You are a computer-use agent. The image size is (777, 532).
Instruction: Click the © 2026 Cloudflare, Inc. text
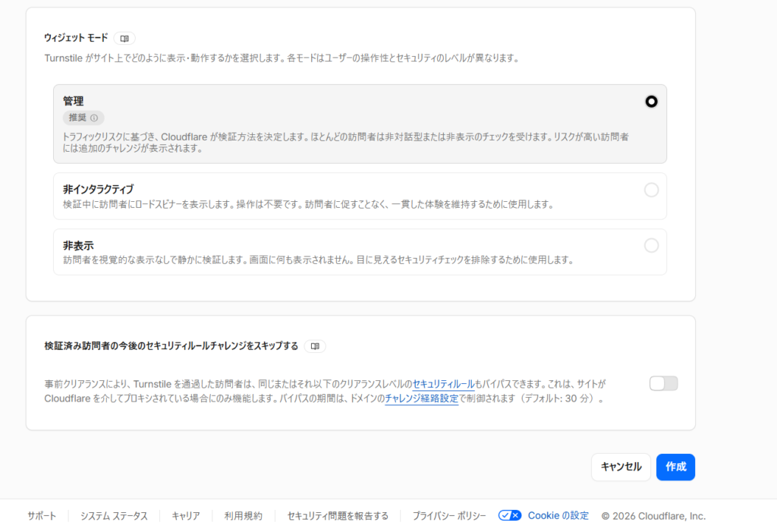[653, 516]
